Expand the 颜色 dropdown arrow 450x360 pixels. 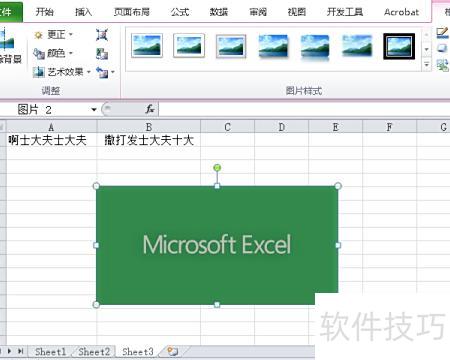(x=70, y=53)
